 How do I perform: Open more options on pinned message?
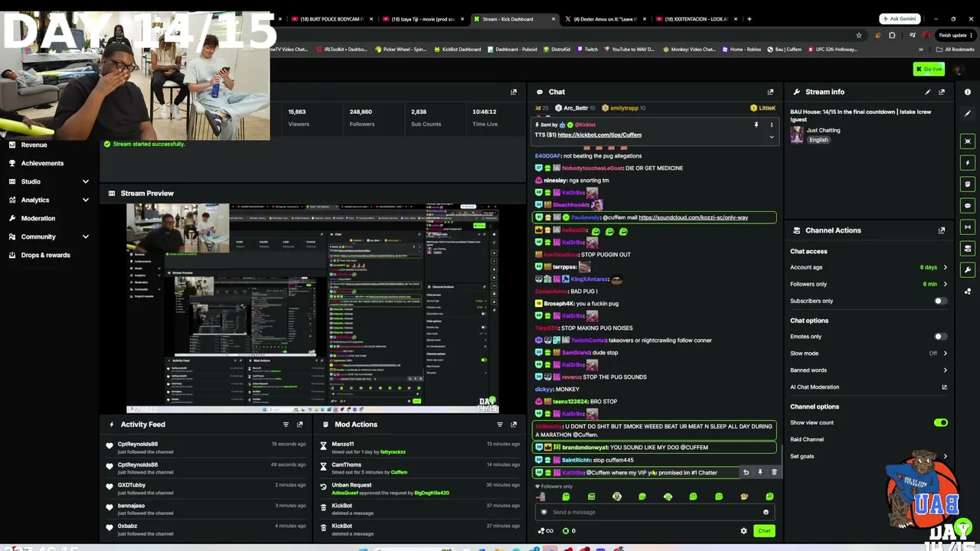[x=771, y=125]
